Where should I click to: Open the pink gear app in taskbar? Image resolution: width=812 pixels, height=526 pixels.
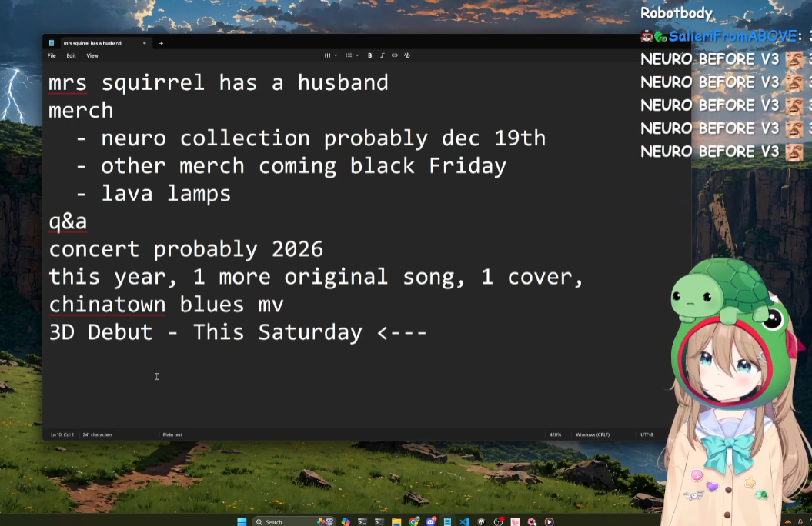pyautogui.click(x=532, y=522)
